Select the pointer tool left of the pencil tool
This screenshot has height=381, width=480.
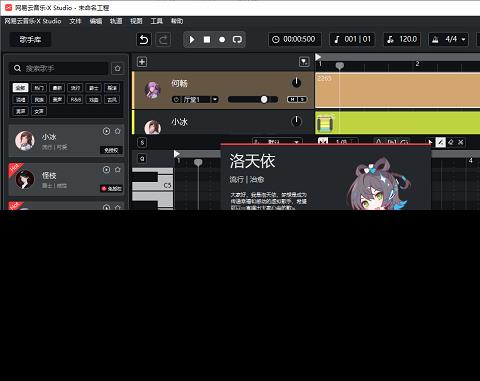[x=430, y=142]
